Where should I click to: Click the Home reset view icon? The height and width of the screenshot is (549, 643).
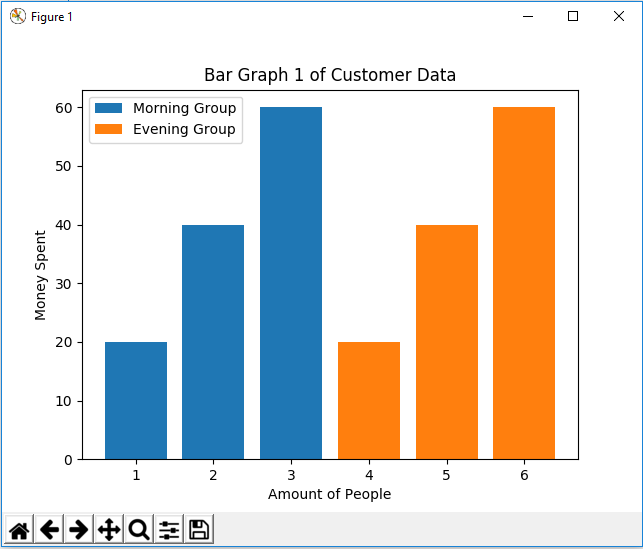tap(19, 529)
